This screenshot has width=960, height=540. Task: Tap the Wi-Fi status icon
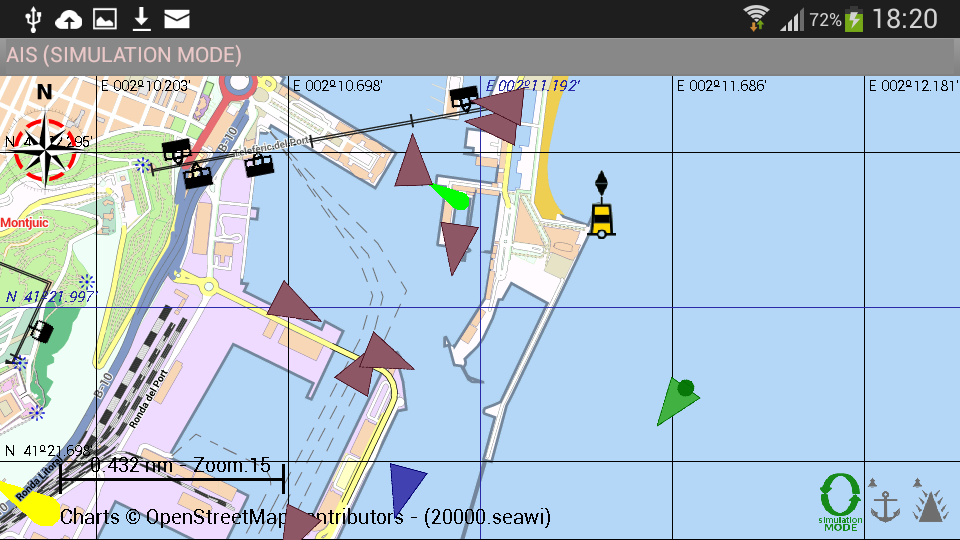pos(756,18)
